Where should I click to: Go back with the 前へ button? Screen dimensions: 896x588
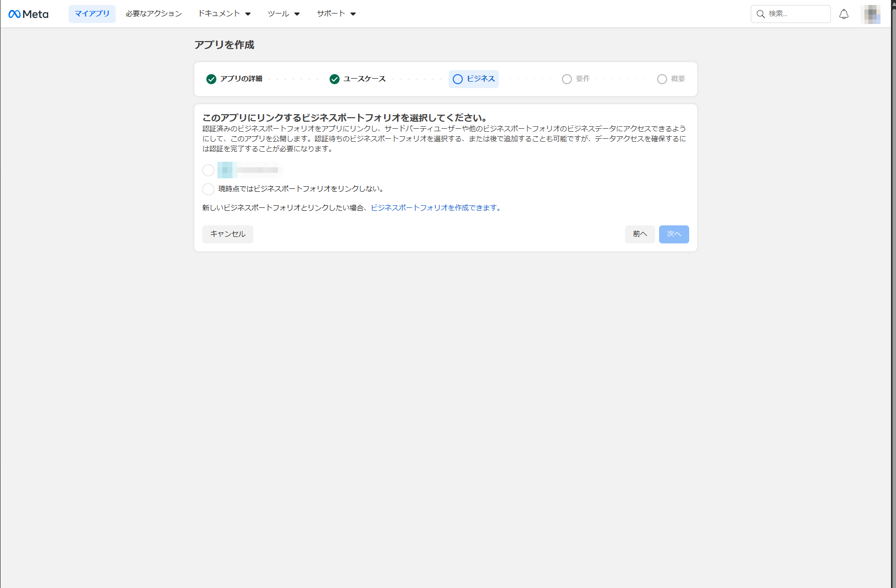(x=640, y=234)
